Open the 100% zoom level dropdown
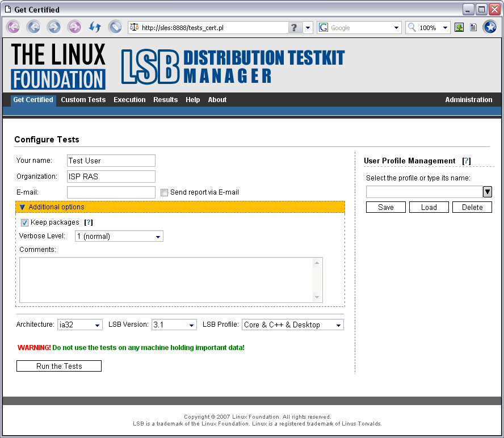 (445, 28)
